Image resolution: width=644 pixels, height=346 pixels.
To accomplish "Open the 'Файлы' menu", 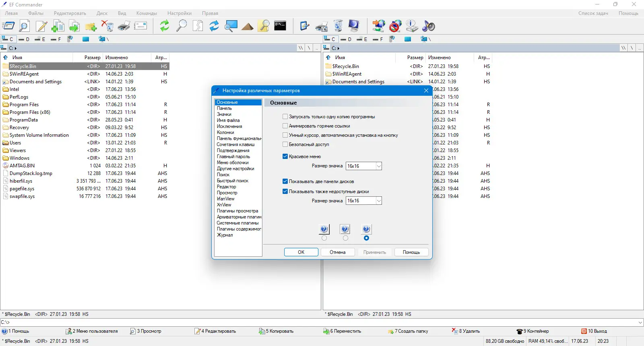I will click(x=36, y=13).
